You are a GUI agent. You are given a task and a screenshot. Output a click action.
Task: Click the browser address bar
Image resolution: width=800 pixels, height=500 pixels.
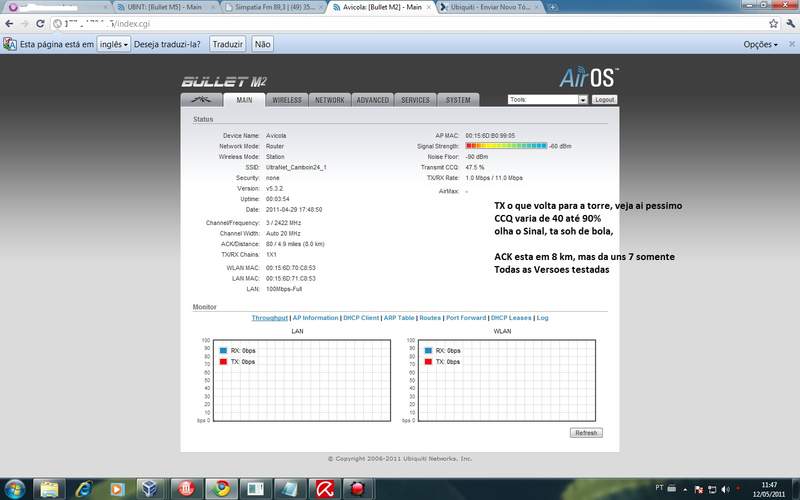point(408,23)
